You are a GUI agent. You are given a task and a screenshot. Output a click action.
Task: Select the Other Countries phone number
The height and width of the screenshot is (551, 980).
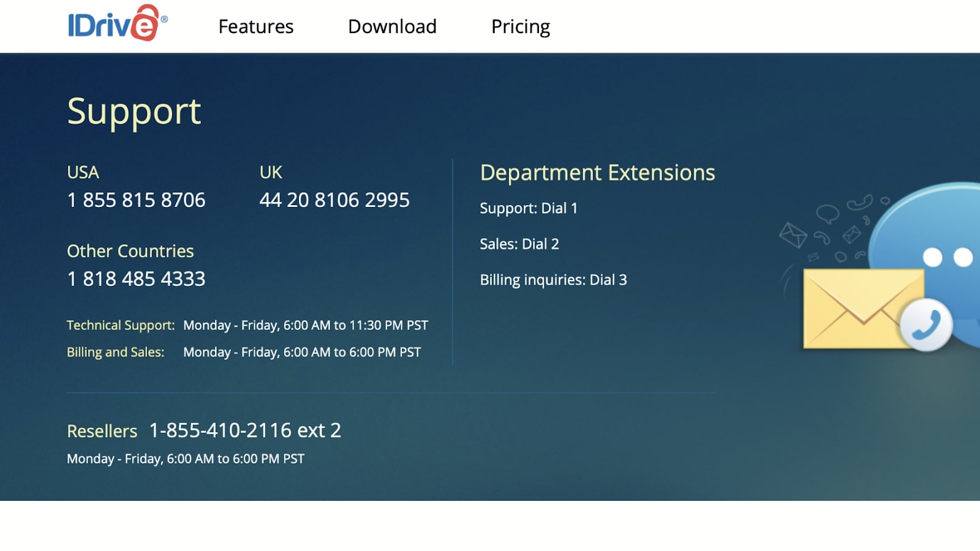tap(136, 279)
